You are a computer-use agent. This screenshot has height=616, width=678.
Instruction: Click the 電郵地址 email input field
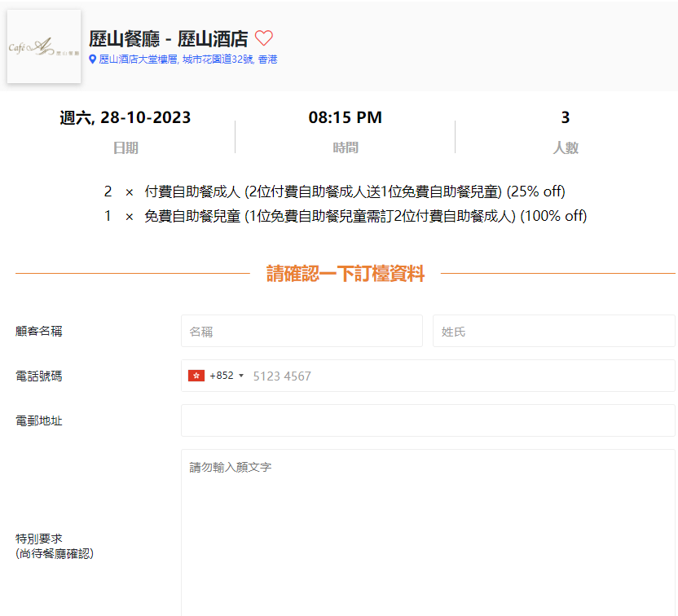coord(428,420)
